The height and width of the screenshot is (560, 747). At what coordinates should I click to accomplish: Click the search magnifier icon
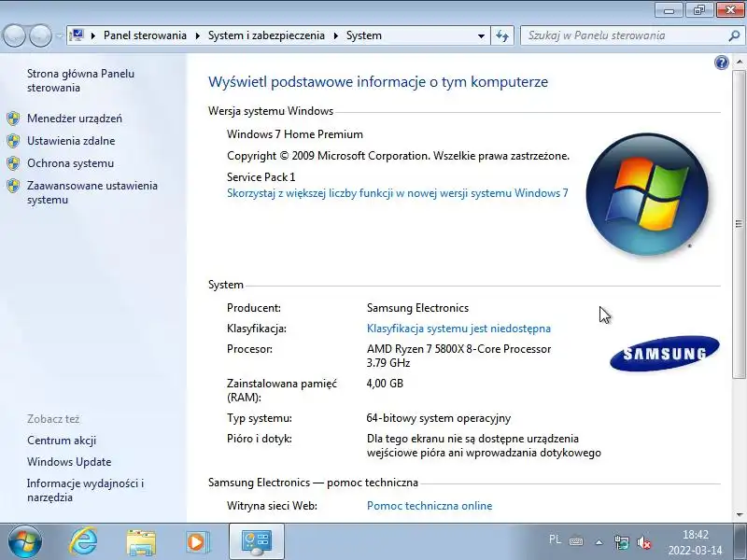pyautogui.click(x=734, y=35)
